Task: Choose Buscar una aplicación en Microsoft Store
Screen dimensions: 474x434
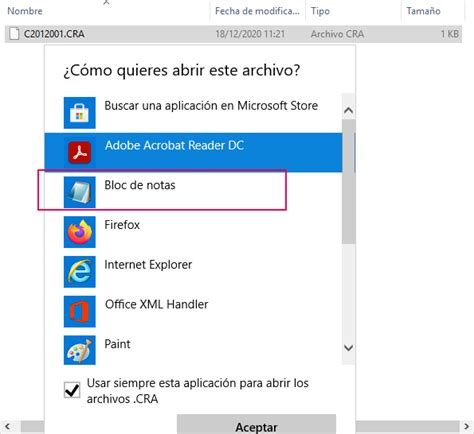Action: (193, 113)
